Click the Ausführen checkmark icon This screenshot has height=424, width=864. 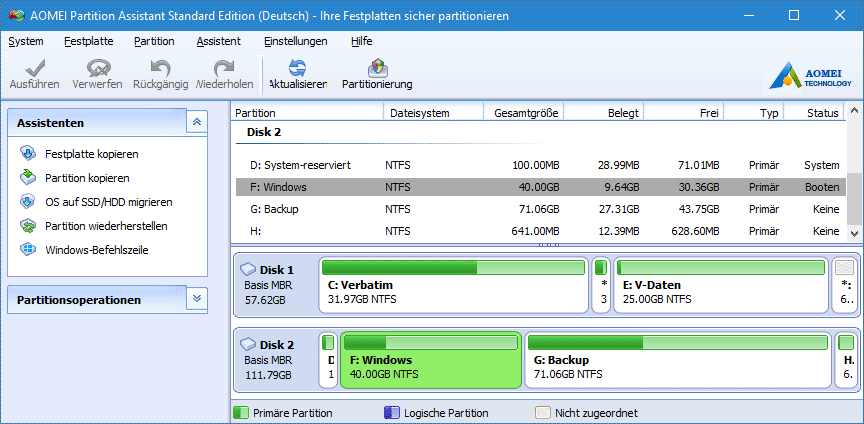(x=34, y=68)
